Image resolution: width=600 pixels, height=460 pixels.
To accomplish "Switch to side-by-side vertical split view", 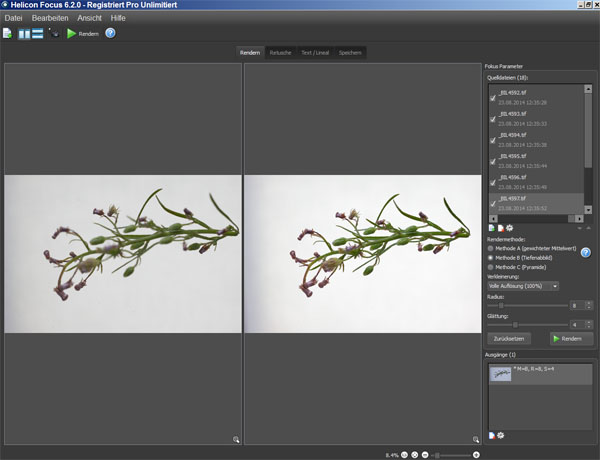I will coord(24,33).
